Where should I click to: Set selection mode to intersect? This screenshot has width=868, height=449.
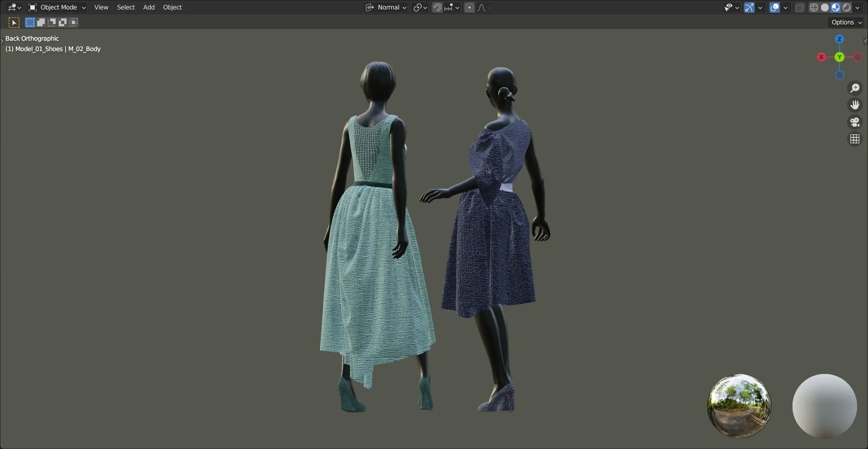(73, 22)
